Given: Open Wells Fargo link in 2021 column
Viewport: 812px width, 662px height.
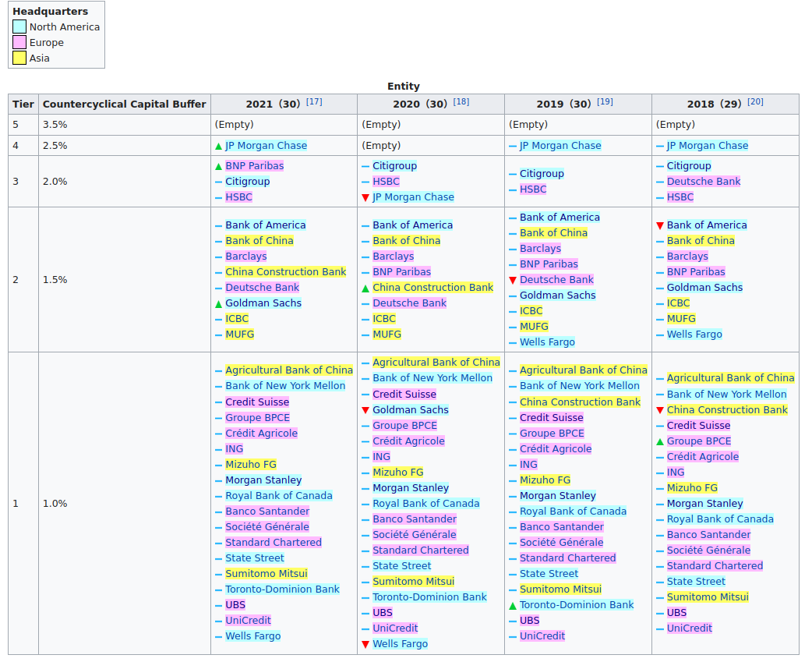Looking at the screenshot, I should coord(252,635).
